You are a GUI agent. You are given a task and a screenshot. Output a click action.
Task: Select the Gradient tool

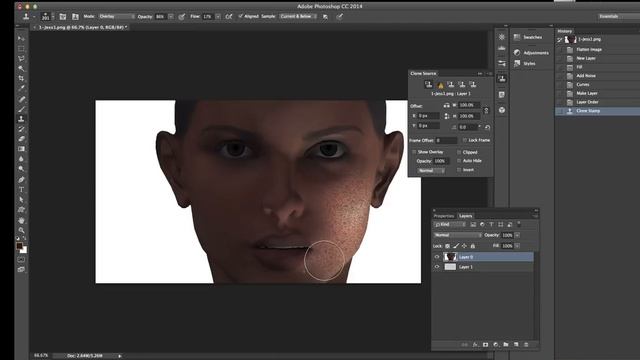tap(21, 149)
